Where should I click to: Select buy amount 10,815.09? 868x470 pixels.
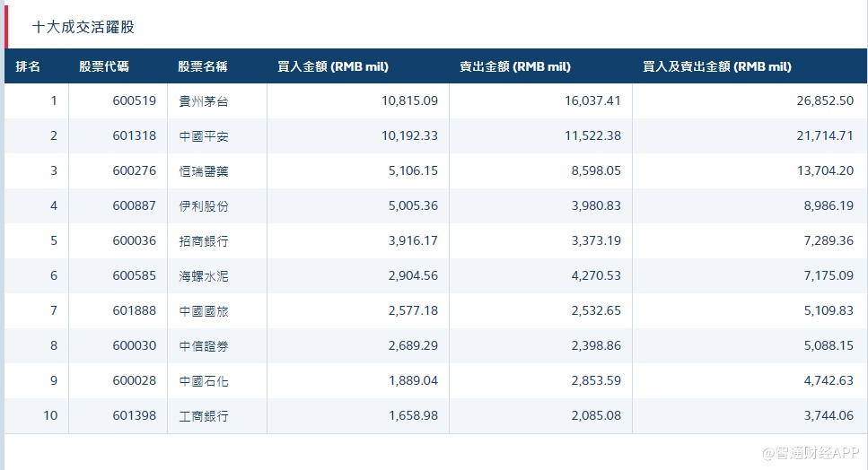[409, 100]
